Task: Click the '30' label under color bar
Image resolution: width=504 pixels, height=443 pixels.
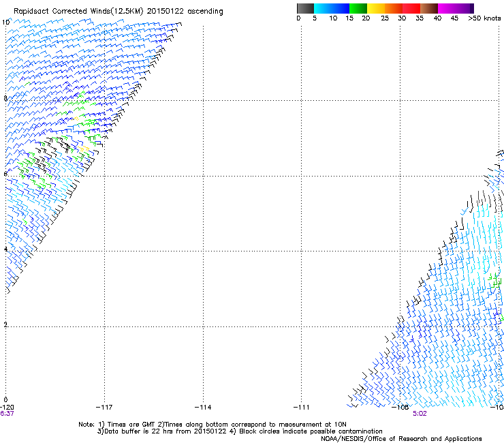Action: (402, 18)
